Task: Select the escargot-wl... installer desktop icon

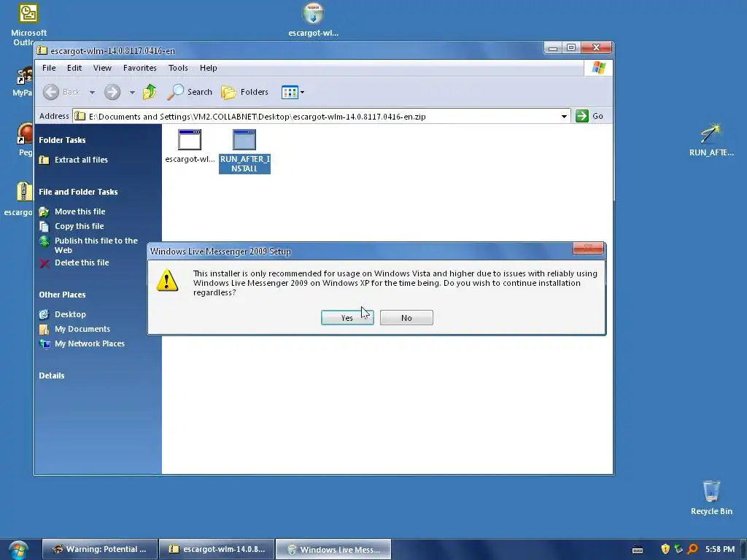Action: [313, 20]
